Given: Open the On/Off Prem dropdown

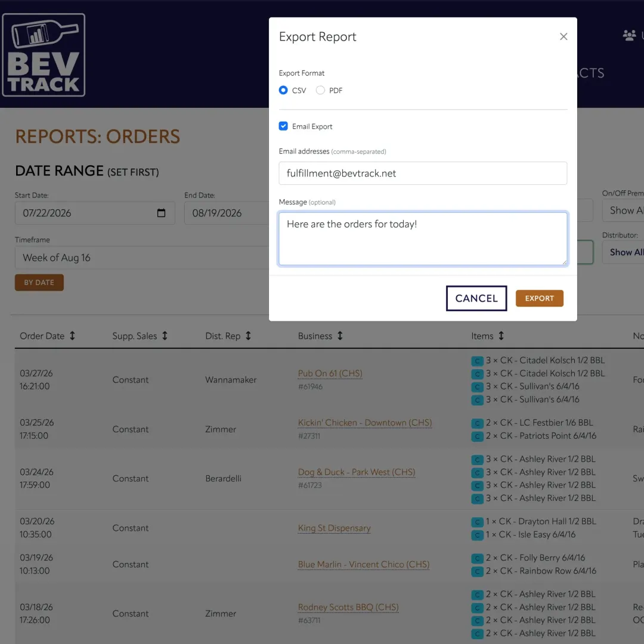Looking at the screenshot, I should tap(623, 210).
